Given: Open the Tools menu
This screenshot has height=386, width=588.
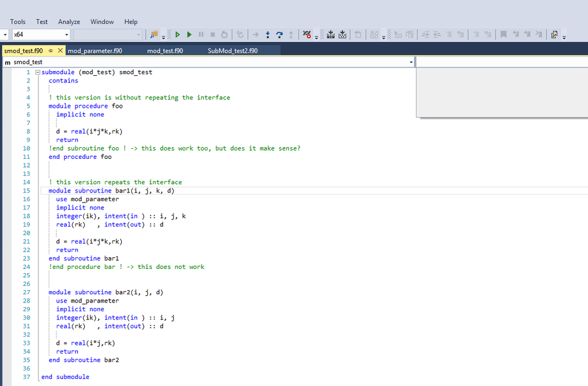Looking at the screenshot, I should point(18,22).
